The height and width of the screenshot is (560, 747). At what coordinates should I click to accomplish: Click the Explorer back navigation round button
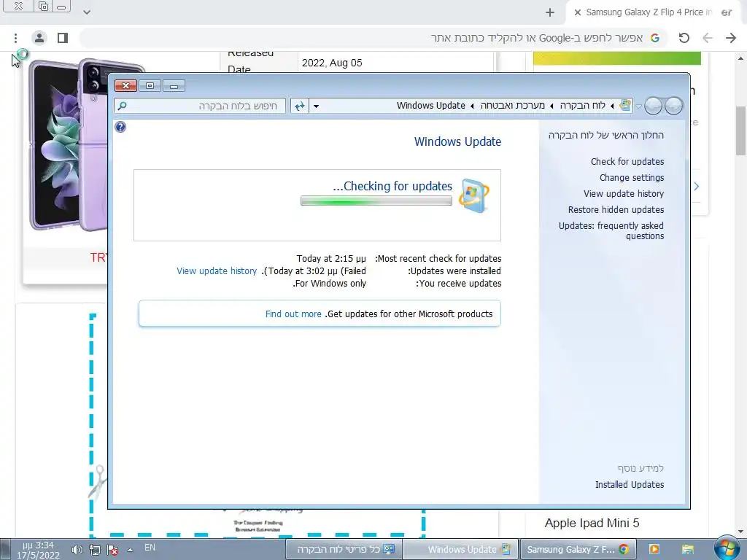[x=673, y=106]
